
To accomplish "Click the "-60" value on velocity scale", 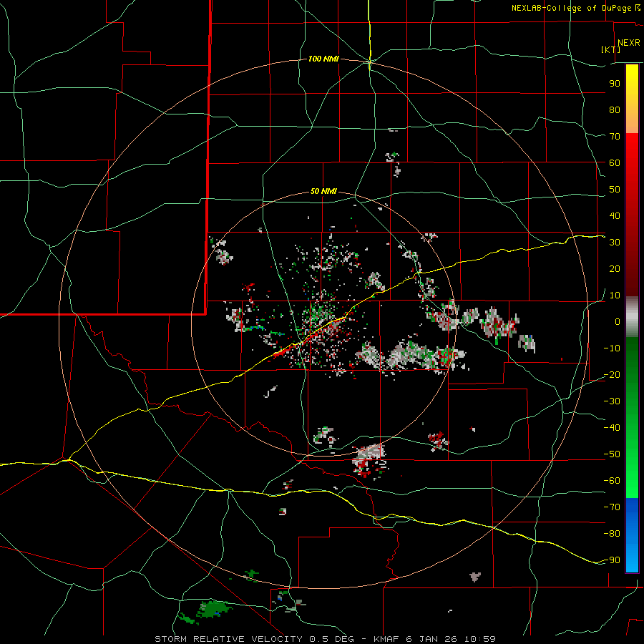I will pyautogui.click(x=612, y=481).
